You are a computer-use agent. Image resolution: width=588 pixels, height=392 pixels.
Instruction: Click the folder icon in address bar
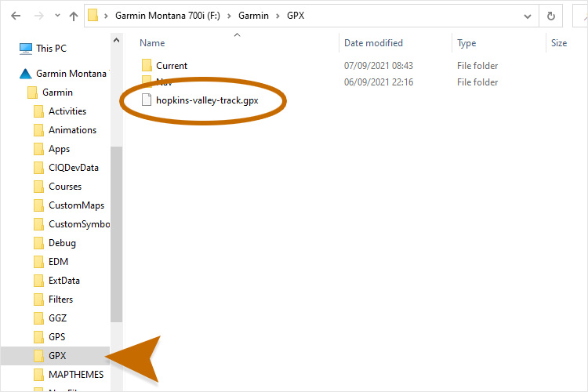pos(93,16)
